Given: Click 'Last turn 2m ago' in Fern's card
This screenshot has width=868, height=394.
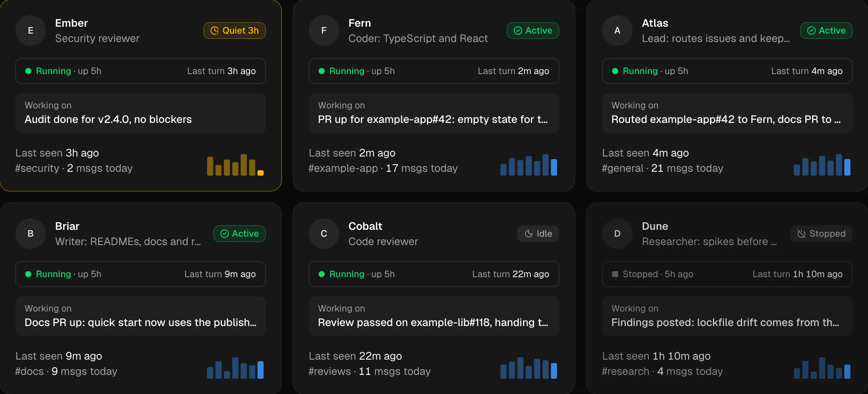Looking at the screenshot, I should coord(513,71).
